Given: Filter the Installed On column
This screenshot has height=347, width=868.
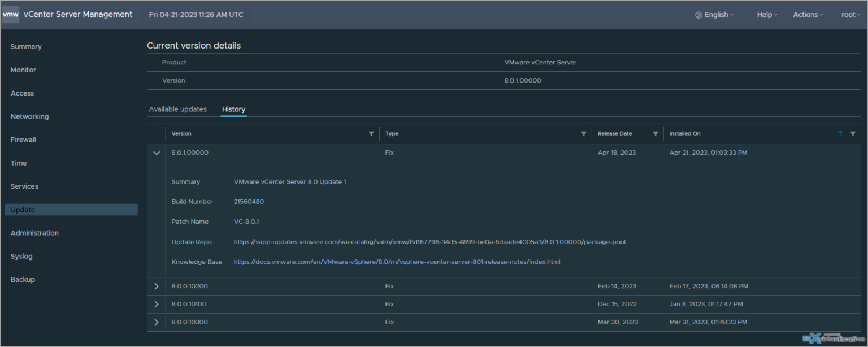Looking at the screenshot, I should 853,133.
